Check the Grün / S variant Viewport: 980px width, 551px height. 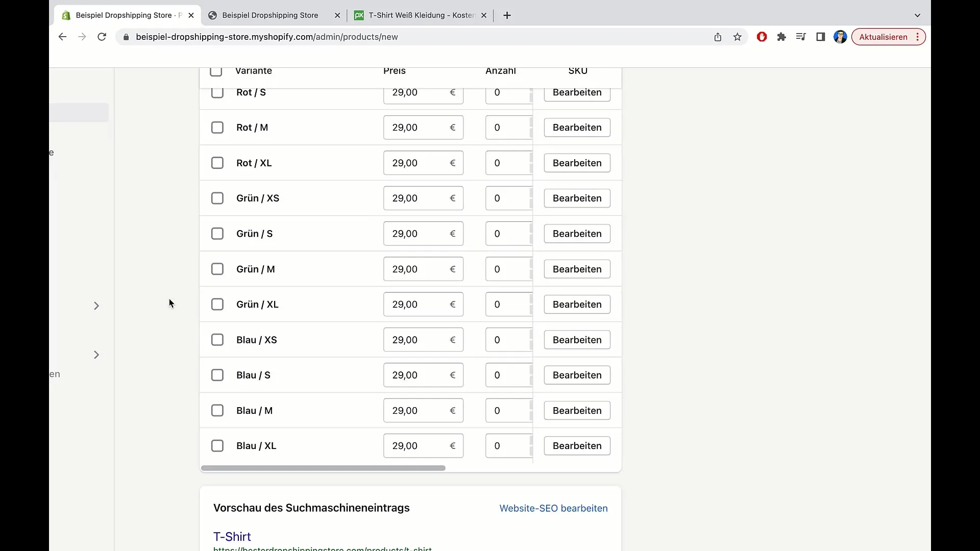217,234
